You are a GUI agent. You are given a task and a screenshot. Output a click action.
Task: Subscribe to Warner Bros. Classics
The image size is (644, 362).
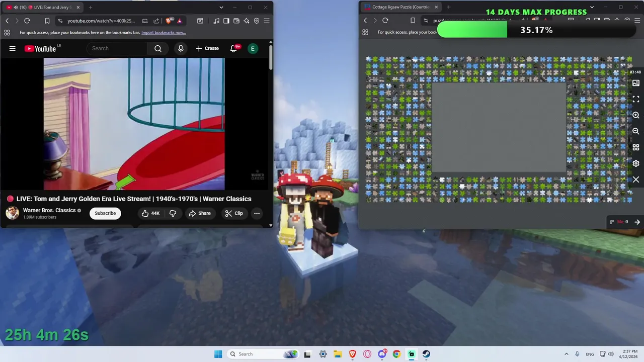105,213
